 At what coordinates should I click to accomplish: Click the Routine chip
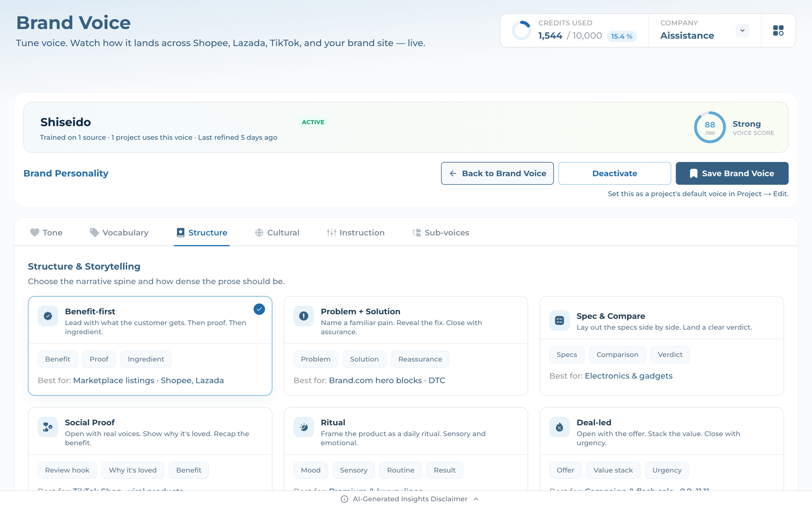(x=401, y=470)
